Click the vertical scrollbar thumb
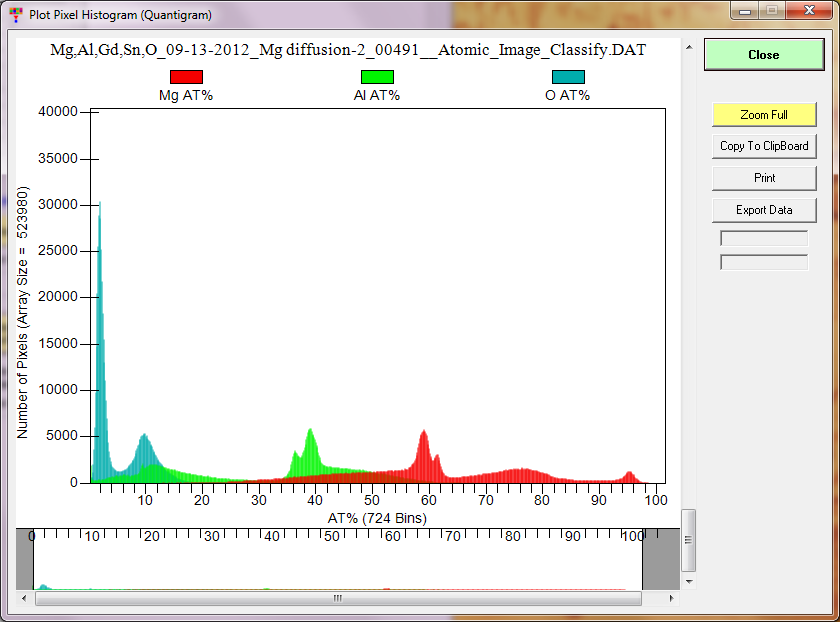This screenshot has width=840, height=622. (688, 539)
